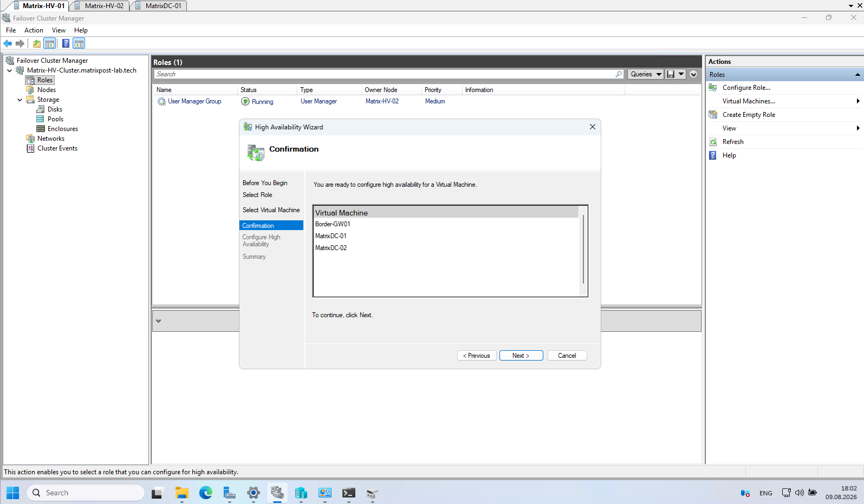Collapse the Roles section in Actions pane
This screenshot has width=864, height=504.
point(857,75)
